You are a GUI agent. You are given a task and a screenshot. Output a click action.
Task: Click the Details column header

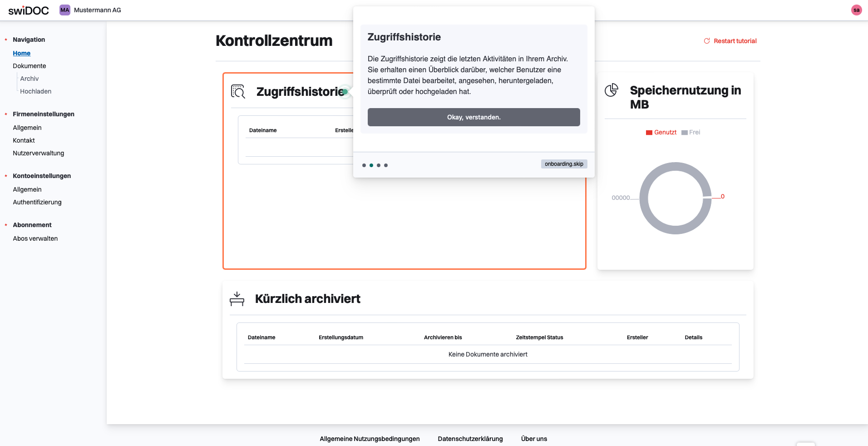pyautogui.click(x=693, y=337)
